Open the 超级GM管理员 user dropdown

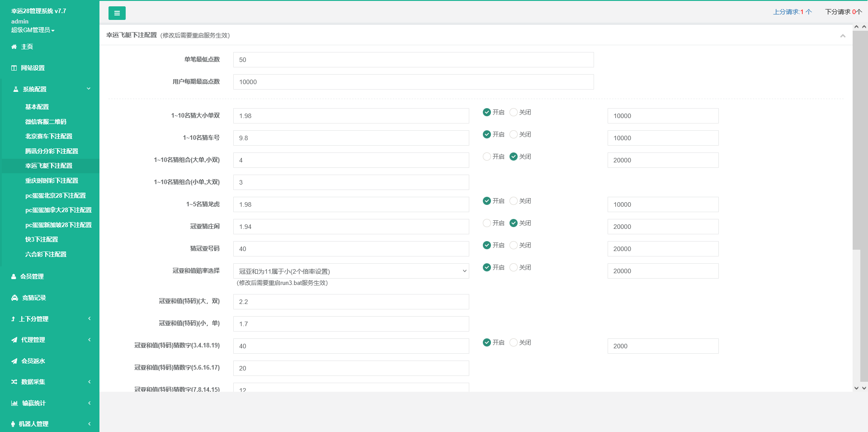tap(33, 30)
